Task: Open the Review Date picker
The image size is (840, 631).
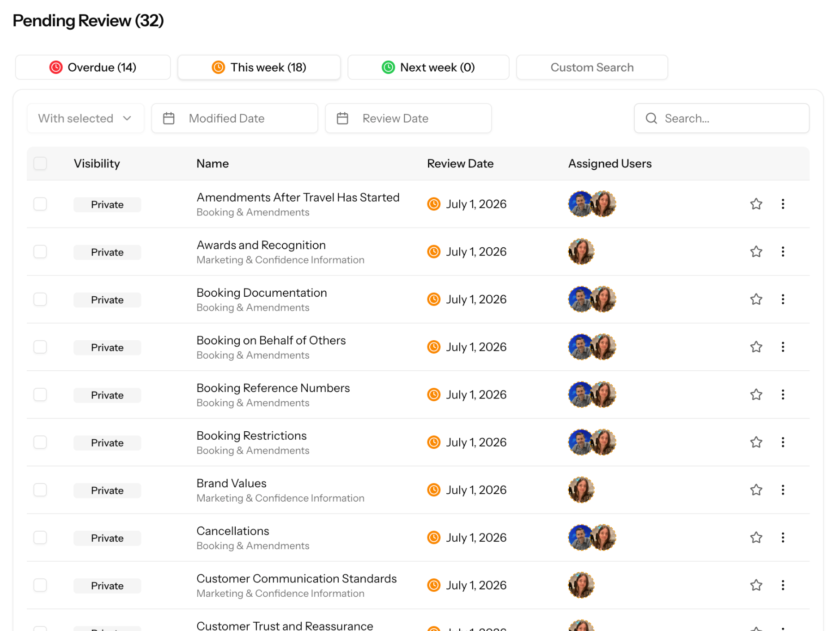Action: [408, 118]
